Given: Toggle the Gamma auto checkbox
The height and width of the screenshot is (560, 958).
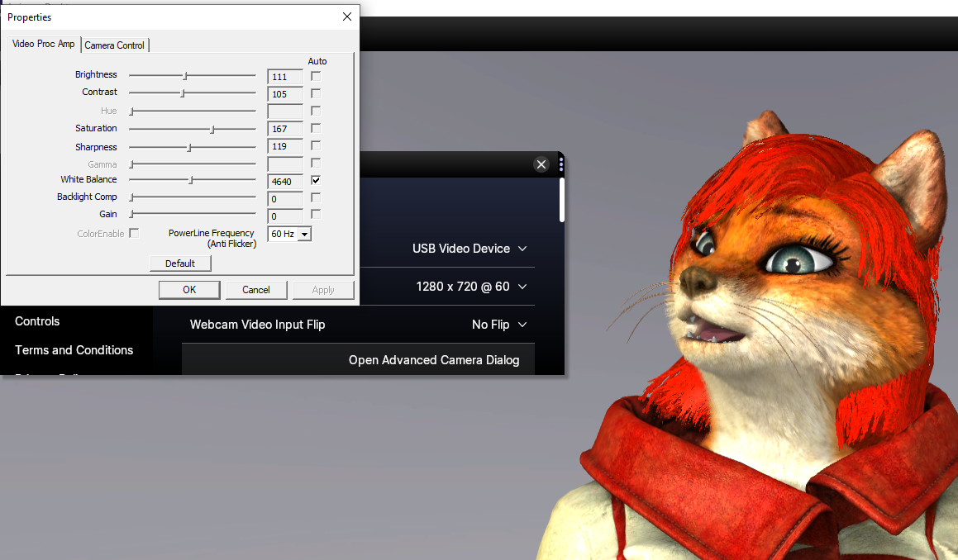Looking at the screenshot, I should coord(316,163).
